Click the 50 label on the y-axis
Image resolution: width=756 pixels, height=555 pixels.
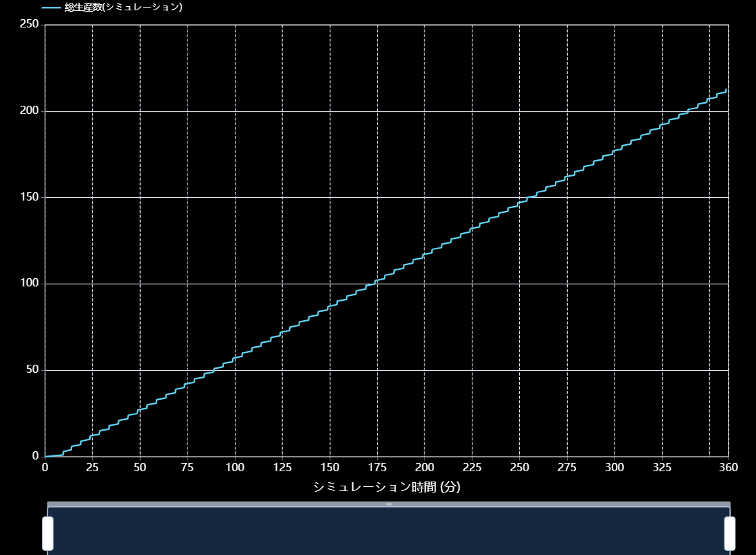[32, 370]
